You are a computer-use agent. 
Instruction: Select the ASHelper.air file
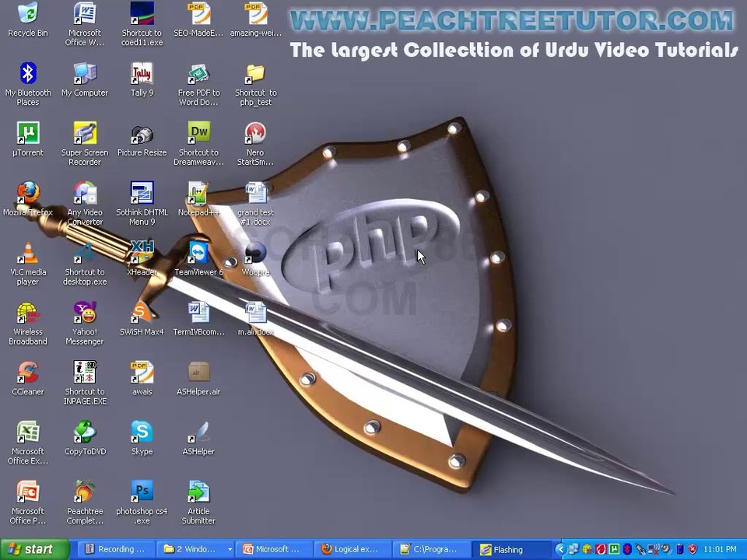click(x=198, y=379)
